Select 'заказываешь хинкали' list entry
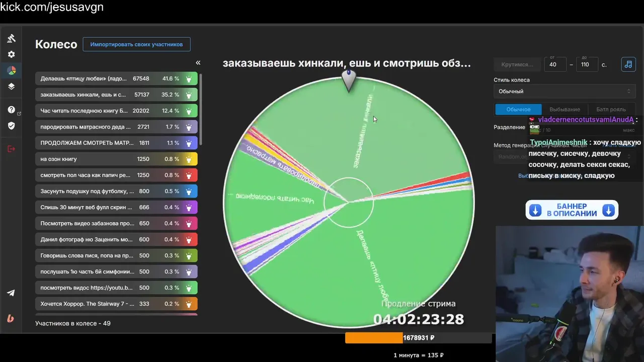The image size is (644, 362). [x=116, y=95]
